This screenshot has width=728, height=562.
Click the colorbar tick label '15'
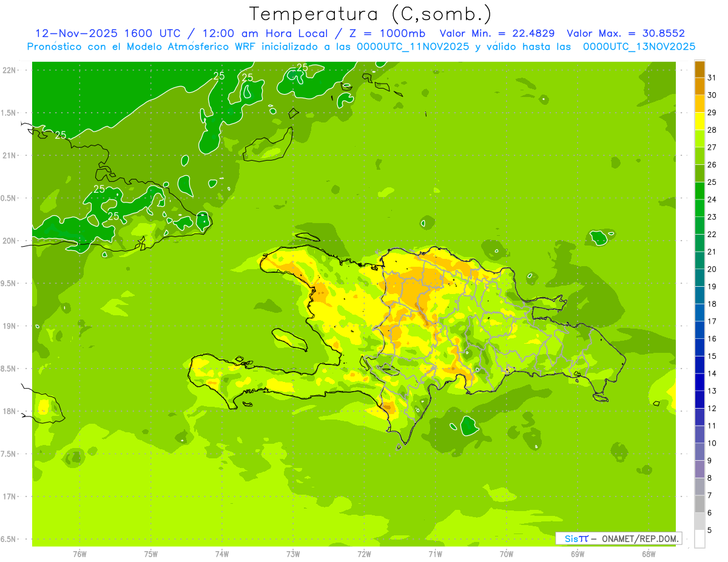712,356
